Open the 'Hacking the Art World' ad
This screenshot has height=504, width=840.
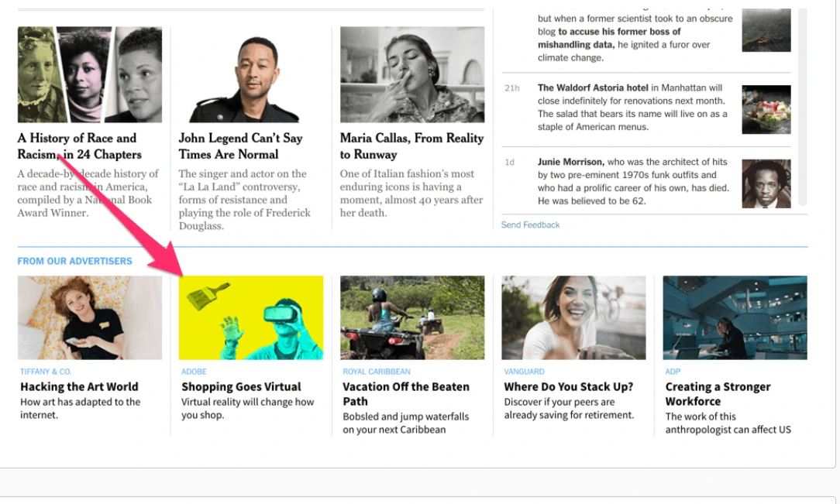point(79,386)
